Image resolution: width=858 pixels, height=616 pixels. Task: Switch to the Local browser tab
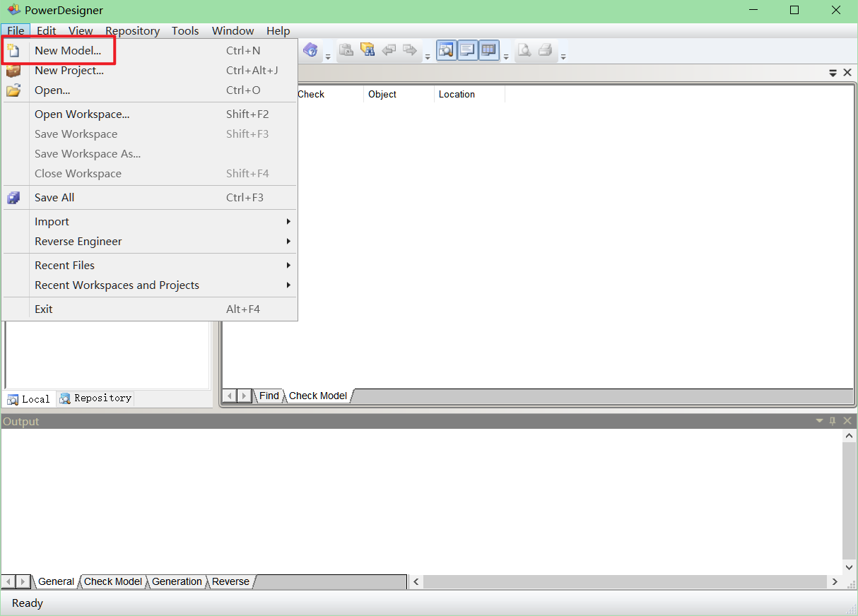click(x=29, y=399)
